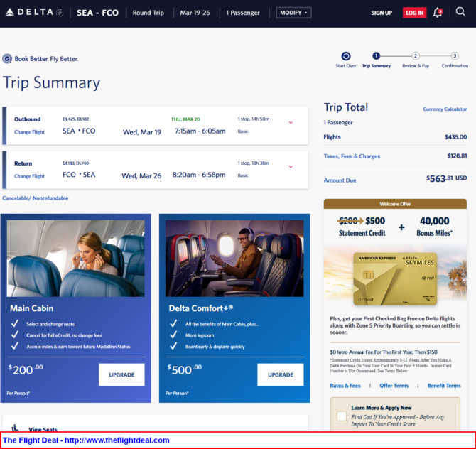Select the Trip Summary step
Image resolution: width=476 pixels, height=449 pixels.
(x=376, y=57)
